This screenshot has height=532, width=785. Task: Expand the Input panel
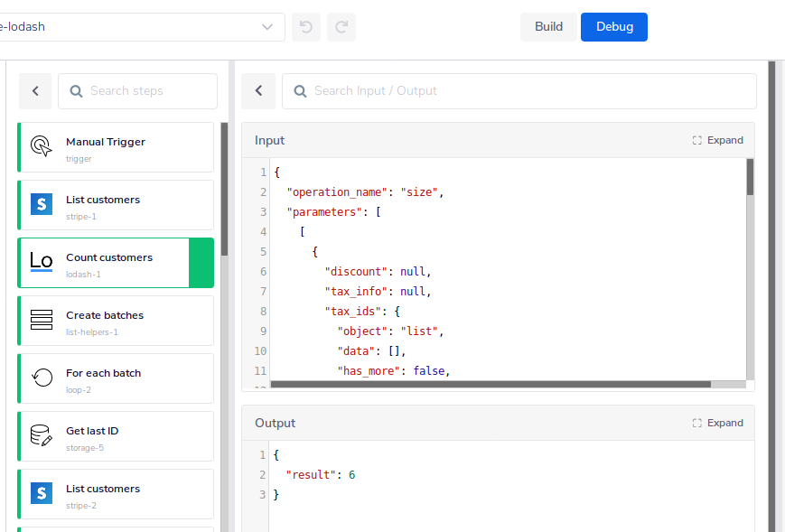tap(718, 141)
